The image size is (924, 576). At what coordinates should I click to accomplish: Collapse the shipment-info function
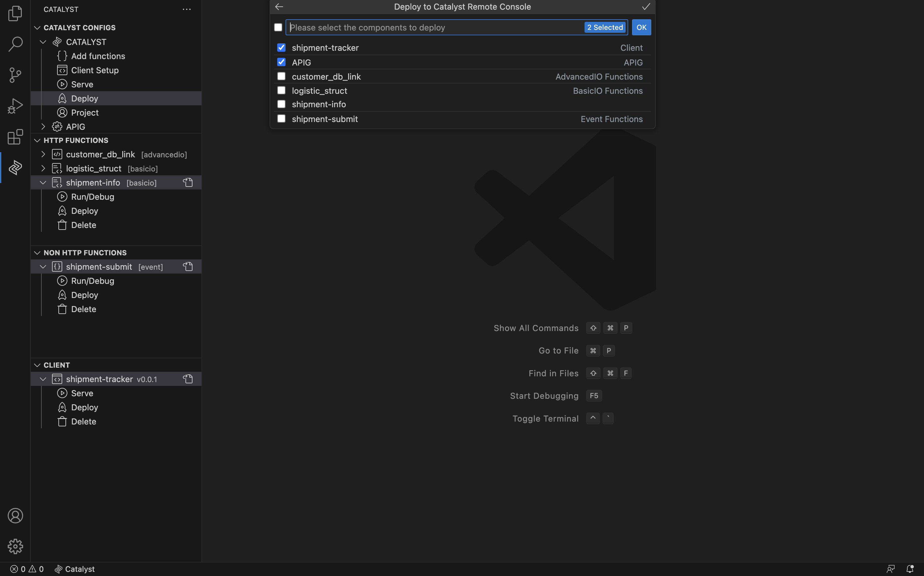[x=43, y=182]
